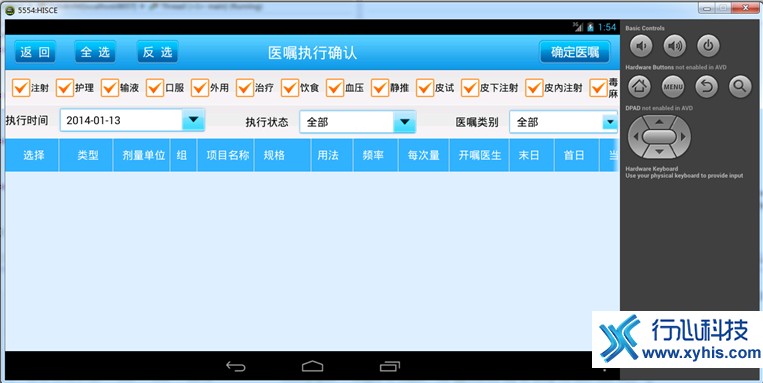Click the 开嘱医生 column header
The image size is (763, 383).
pyautogui.click(x=480, y=155)
